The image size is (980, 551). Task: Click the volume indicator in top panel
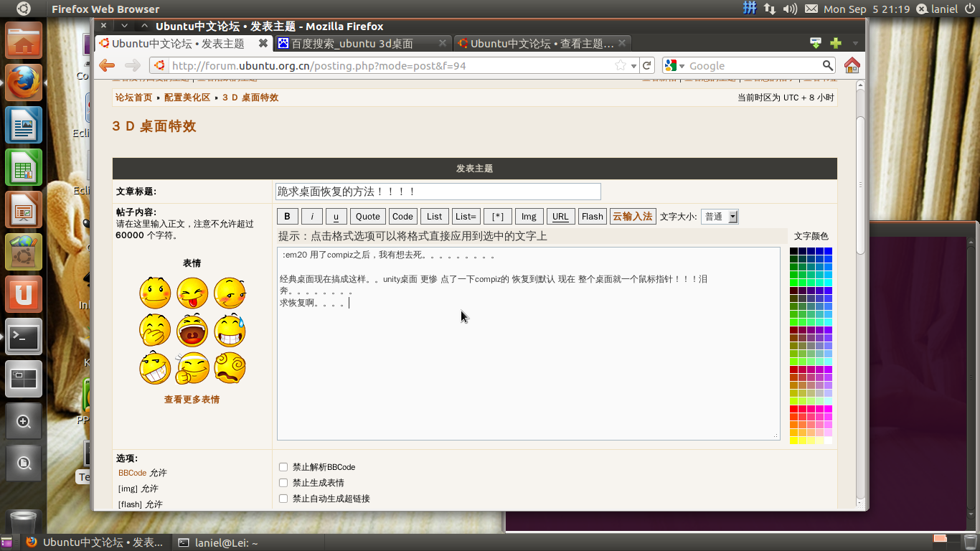tap(791, 9)
